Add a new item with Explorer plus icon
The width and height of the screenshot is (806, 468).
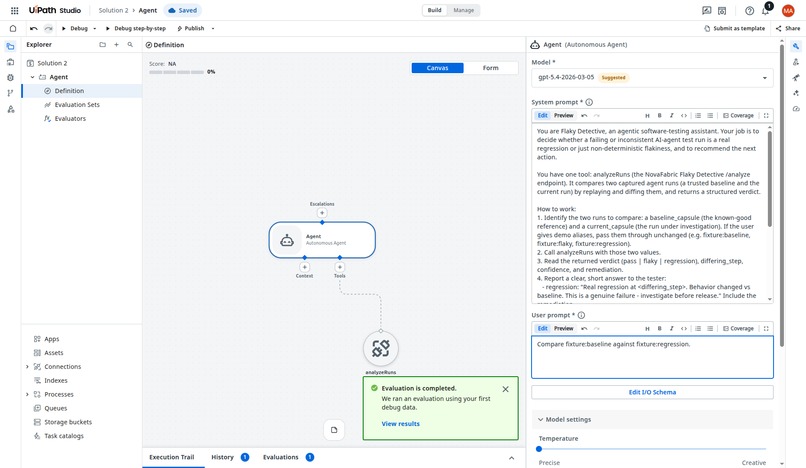(x=116, y=45)
